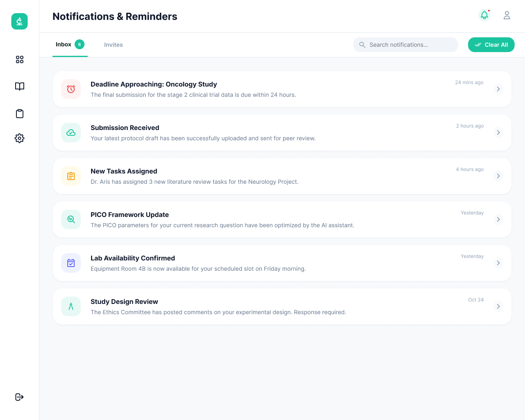Click the Inbox count badge 6
Screen dimensions: 525x420
[80, 44]
